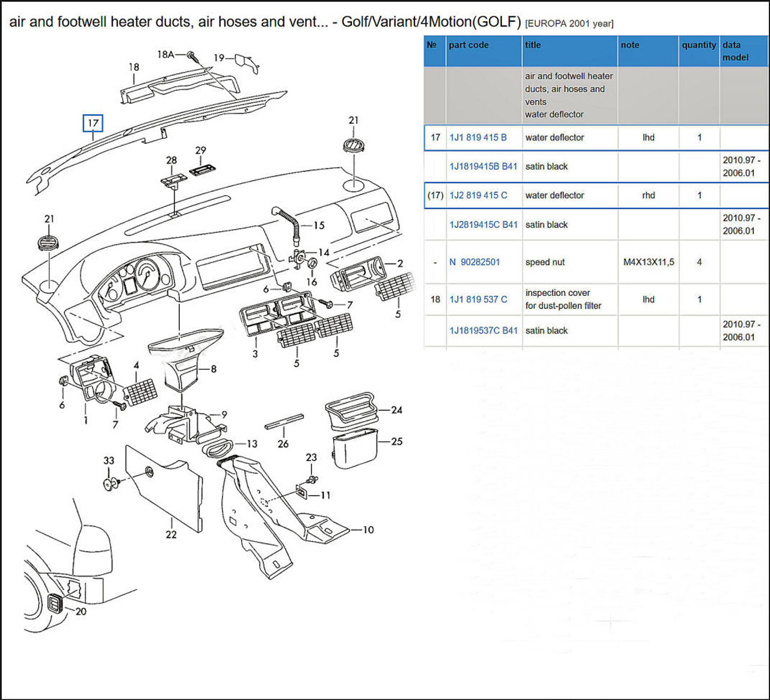
Task: Click "satin black" in row 1J1819537C B41
Action: click(x=546, y=331)
